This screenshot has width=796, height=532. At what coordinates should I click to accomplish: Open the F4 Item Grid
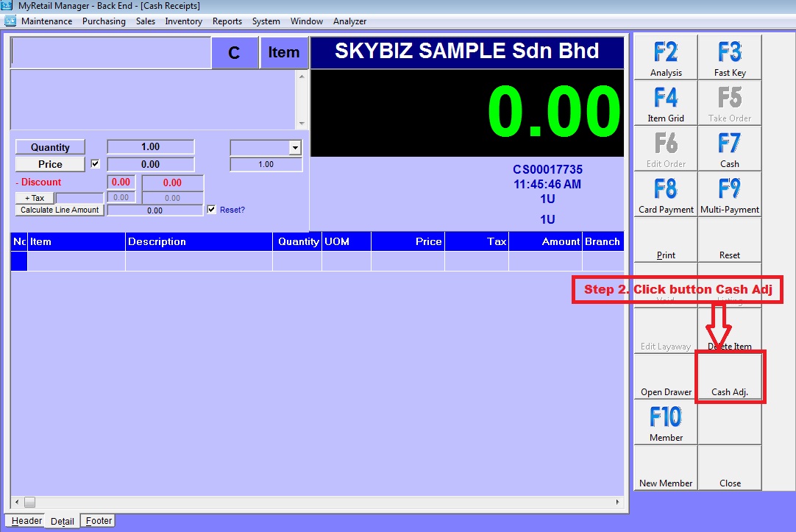coord(664,103)
